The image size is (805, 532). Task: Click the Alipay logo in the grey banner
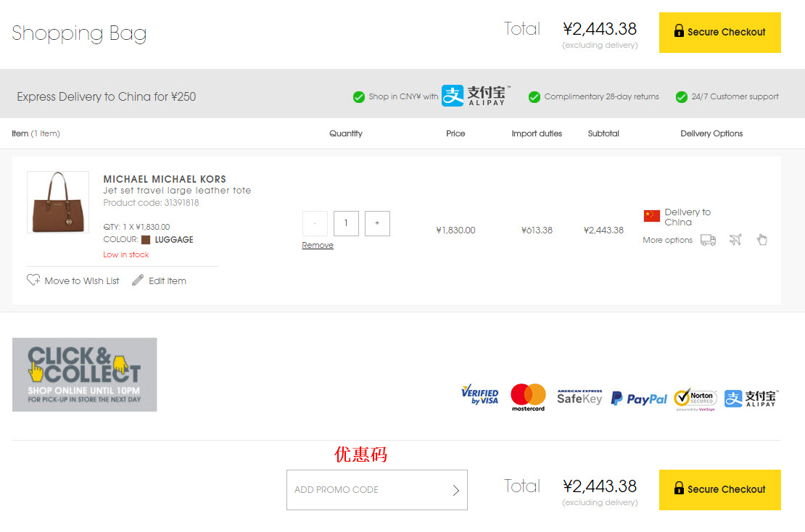click(x=476, y=96)
